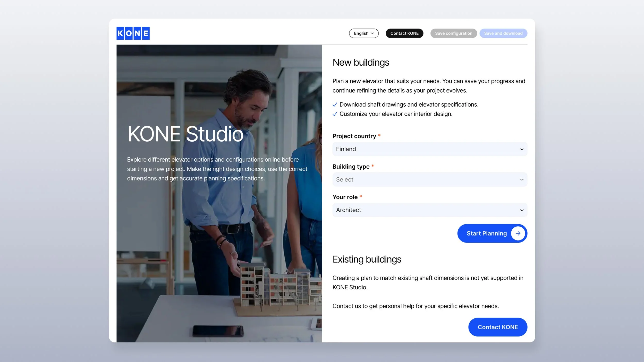This screenshot has width=644, height=362.
Task: Click the KONE logo
Action: pos(133,33)
